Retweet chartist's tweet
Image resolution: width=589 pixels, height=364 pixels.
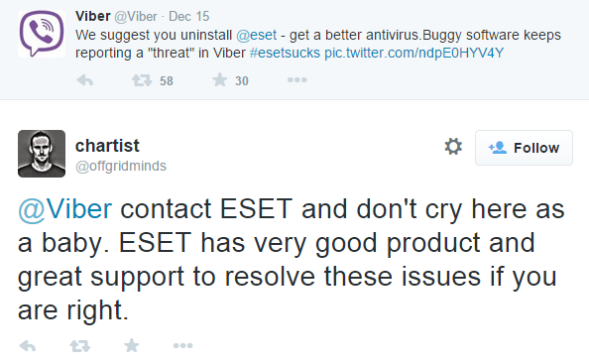pos(80,345)
